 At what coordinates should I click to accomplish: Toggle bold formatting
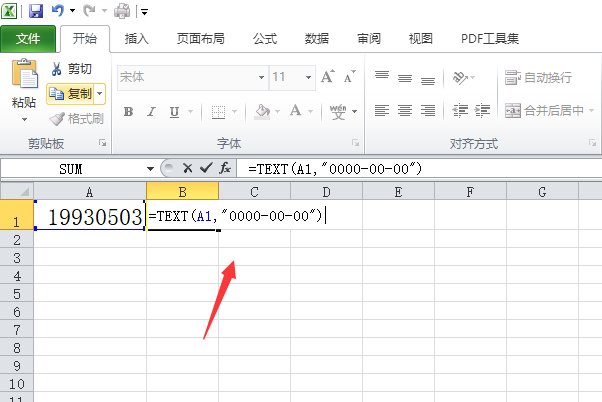pyautogui.click(x=128, y=111)
